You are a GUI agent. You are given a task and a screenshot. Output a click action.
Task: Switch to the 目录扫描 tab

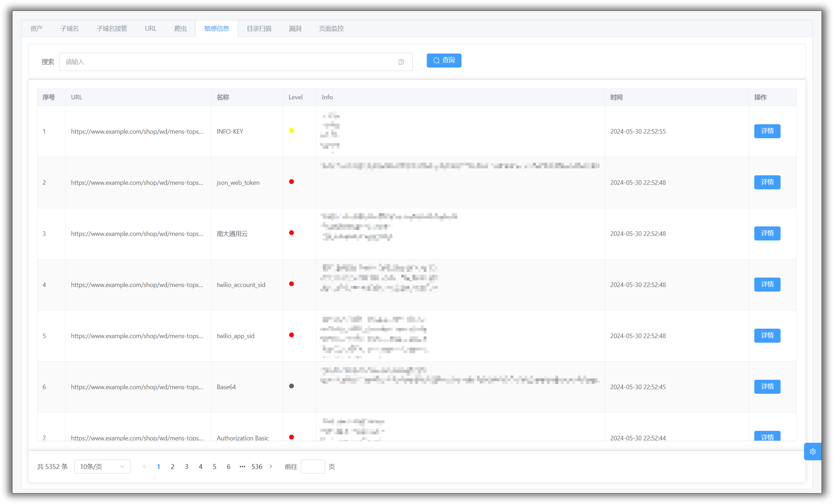click(x=259, y=28)
